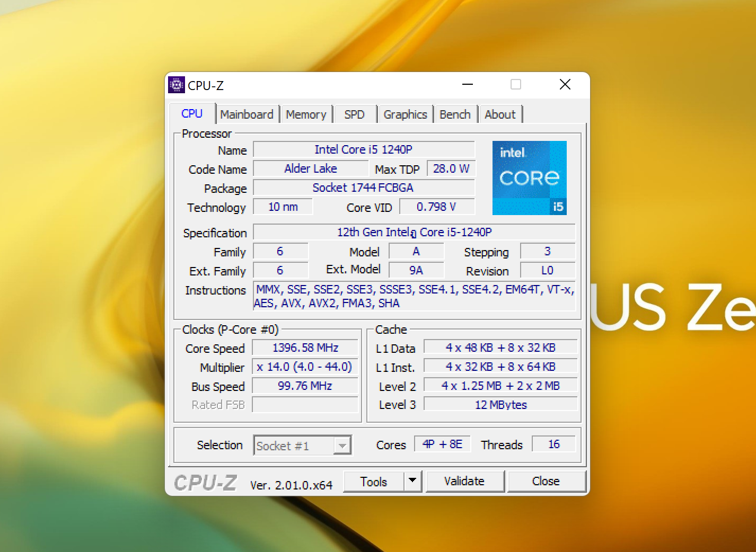This screenshot has height=552, width=756.
Task: Open the Bench tab
Action: (x=455, y=114)
